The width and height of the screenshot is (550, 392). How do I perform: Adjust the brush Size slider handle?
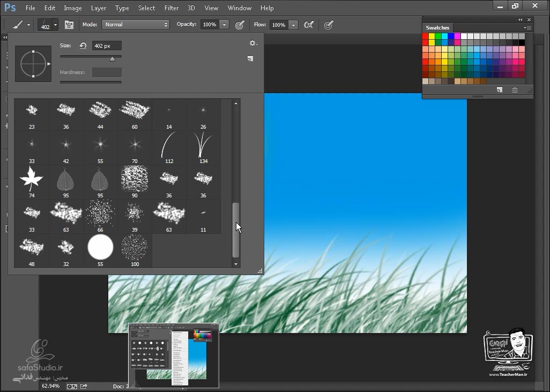tap(112, 59)
